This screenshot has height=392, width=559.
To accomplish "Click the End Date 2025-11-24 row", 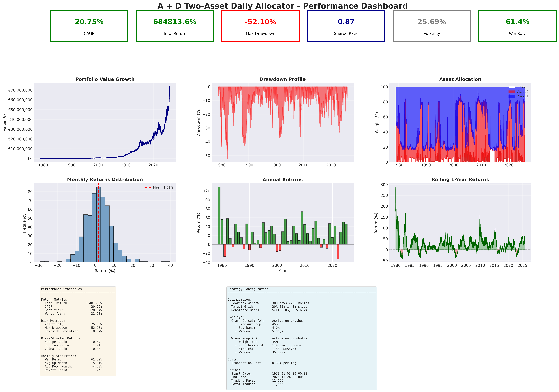I will coord(269,377).
